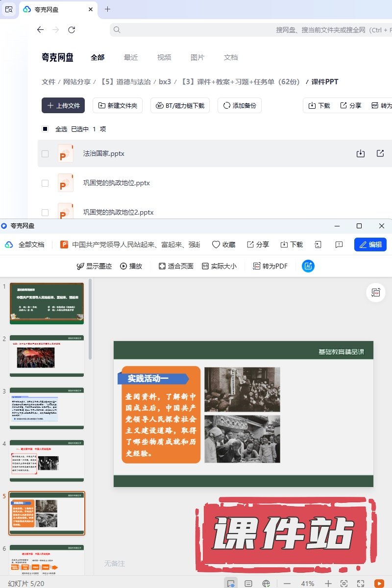392x588 pixels.
Task: Click the fullscreen icon in the status bar
Action: pos(361,584)
